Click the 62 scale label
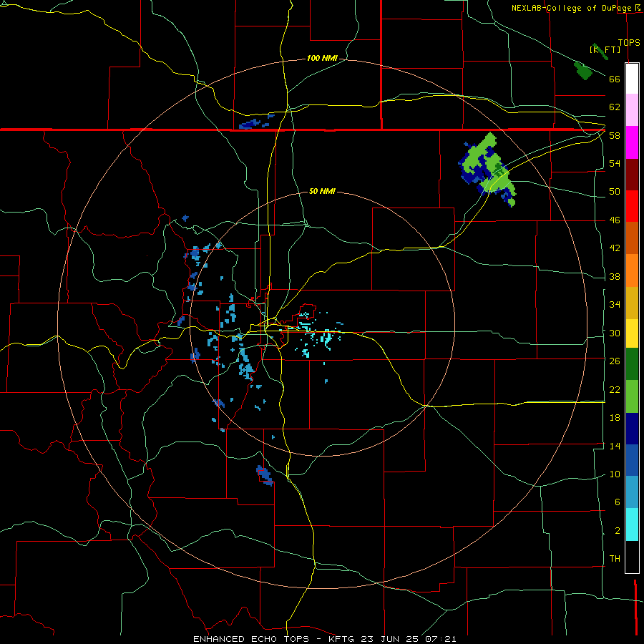 615,107
